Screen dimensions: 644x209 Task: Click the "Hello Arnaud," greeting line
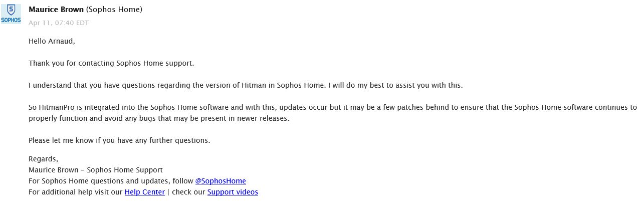point(52,41)
